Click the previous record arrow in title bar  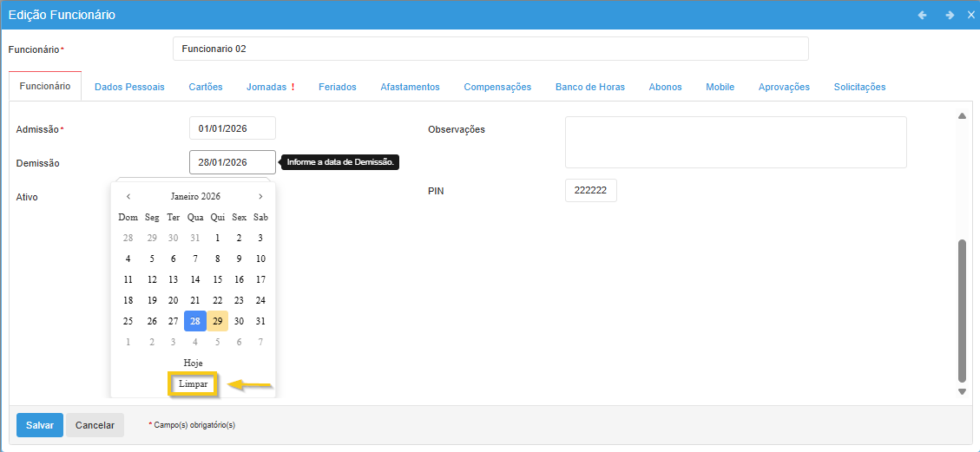click(922, 15)
